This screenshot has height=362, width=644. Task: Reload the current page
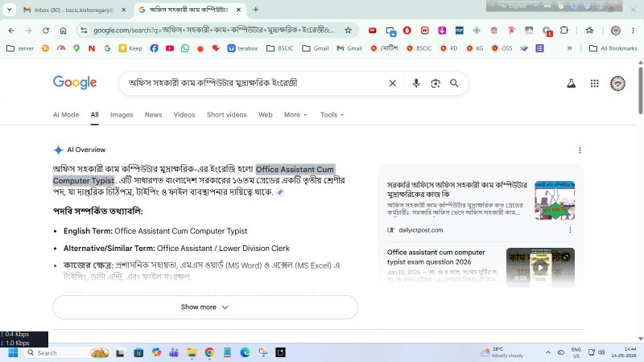[x=46, y=31]
